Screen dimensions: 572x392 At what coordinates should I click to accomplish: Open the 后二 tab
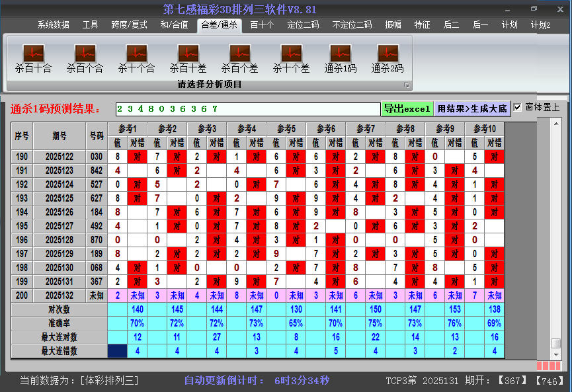pos(451,25)
